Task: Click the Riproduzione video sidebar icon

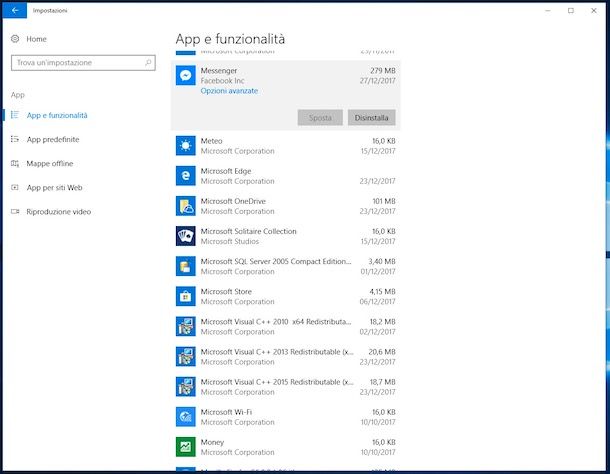Action: tap(15, 211)
